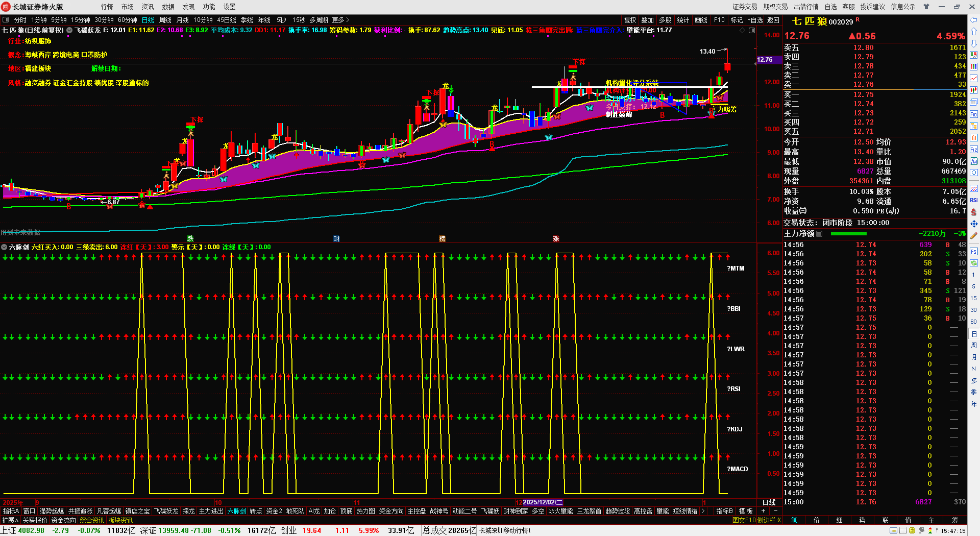Select the 周线 period tab
The image size is (980, 536).
click(x=165, y=20)
